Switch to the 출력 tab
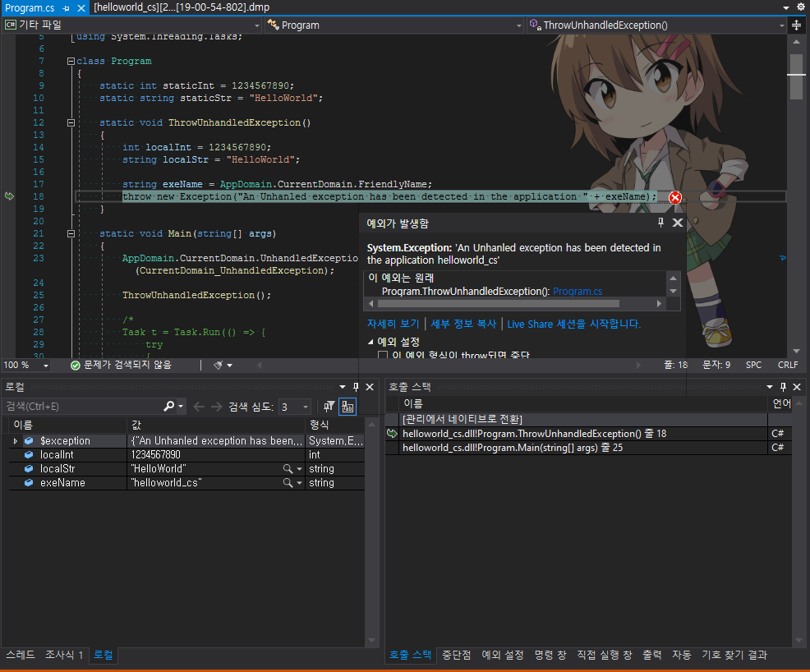Viewport: 810px width, 672px height. tap(652, 655)
